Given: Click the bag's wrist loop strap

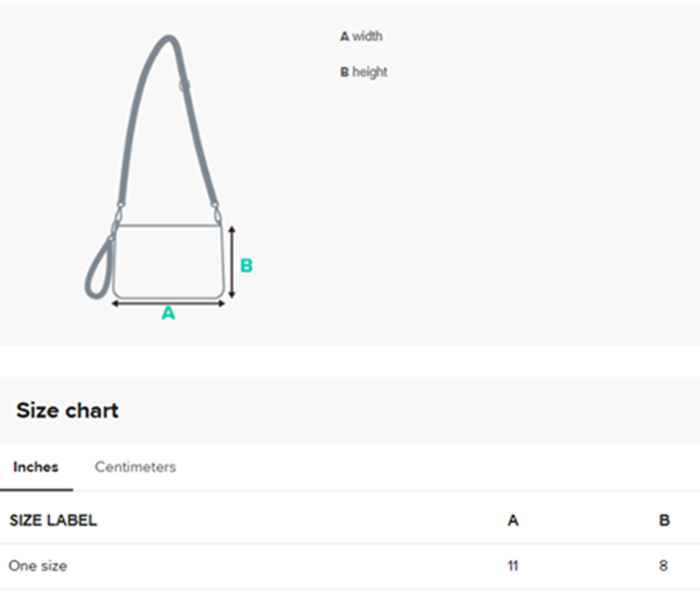Looking at the screenshot, I should (97, 270).
